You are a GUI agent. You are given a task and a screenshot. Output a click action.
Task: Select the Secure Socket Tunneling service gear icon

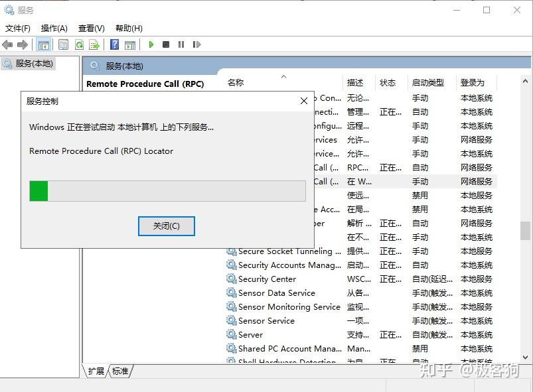click(x=232, y=251)
